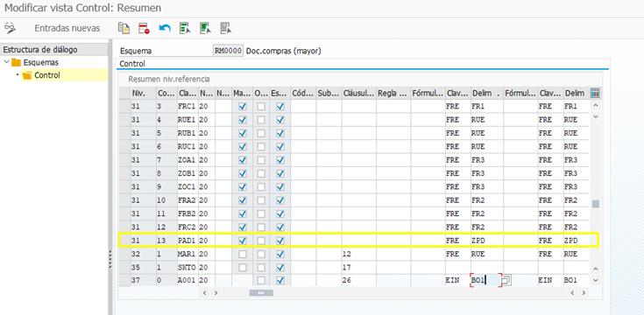This screenshot has height=315, width=644.
Task: Open table settings icon at grid corner
Action: pos(595,94)
